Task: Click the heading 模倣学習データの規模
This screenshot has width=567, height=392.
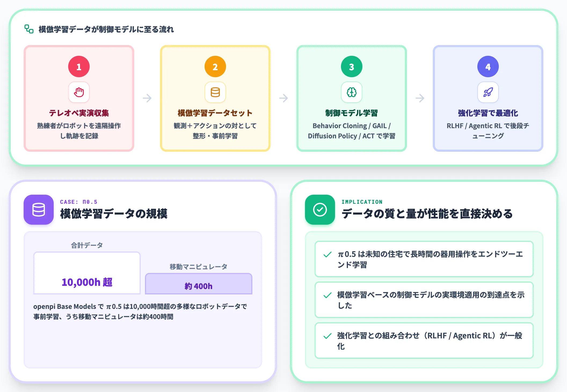Action: pyautogui.click(x=114, y=214)
